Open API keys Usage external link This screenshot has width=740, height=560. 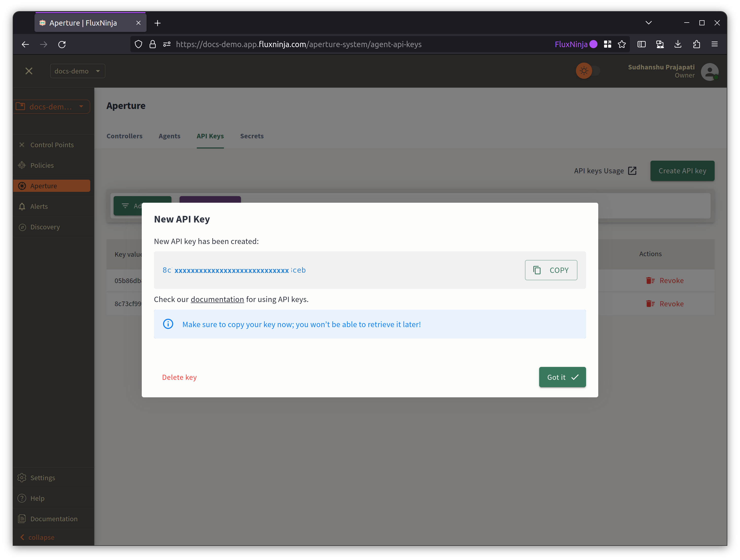605,171
